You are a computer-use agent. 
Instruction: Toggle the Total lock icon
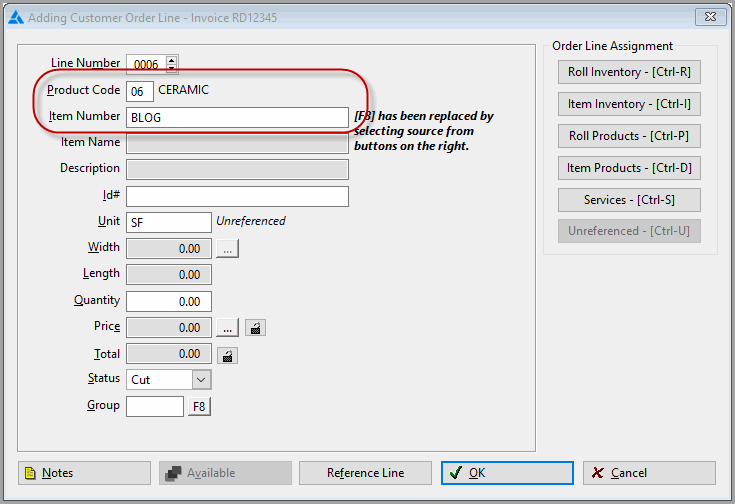227,356
